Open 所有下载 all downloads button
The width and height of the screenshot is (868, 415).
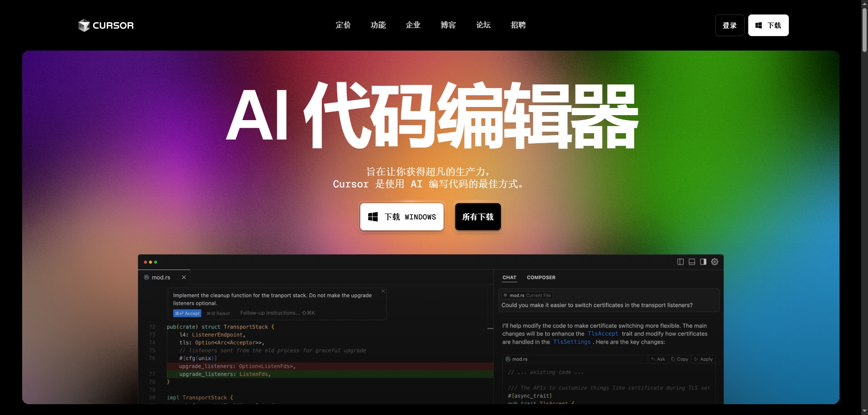(478, 217)
